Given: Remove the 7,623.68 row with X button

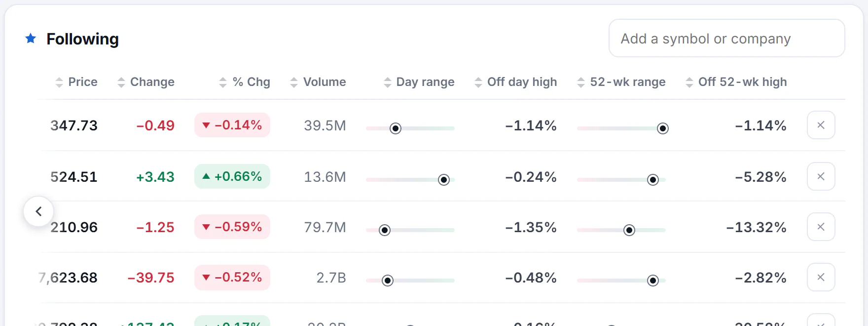Looking at the screenshot, I should point(821,277).
